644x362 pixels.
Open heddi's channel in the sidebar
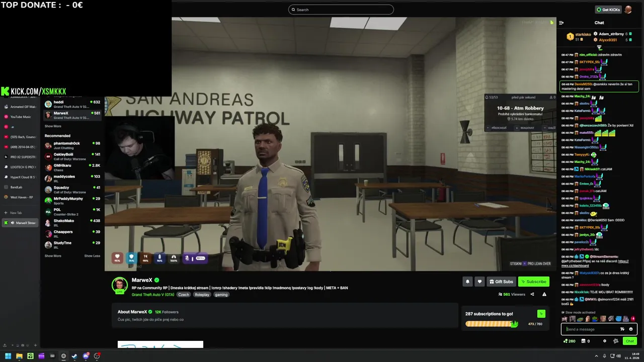(x=72, y=104)
